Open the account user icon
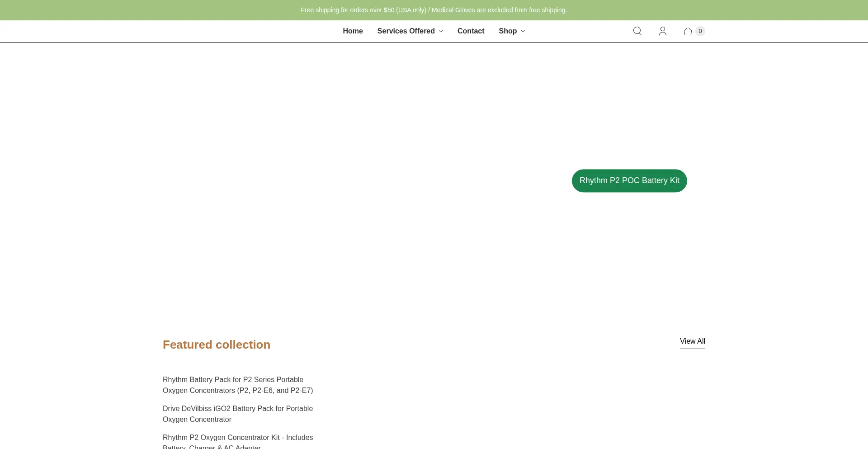 tap(663, 31)
